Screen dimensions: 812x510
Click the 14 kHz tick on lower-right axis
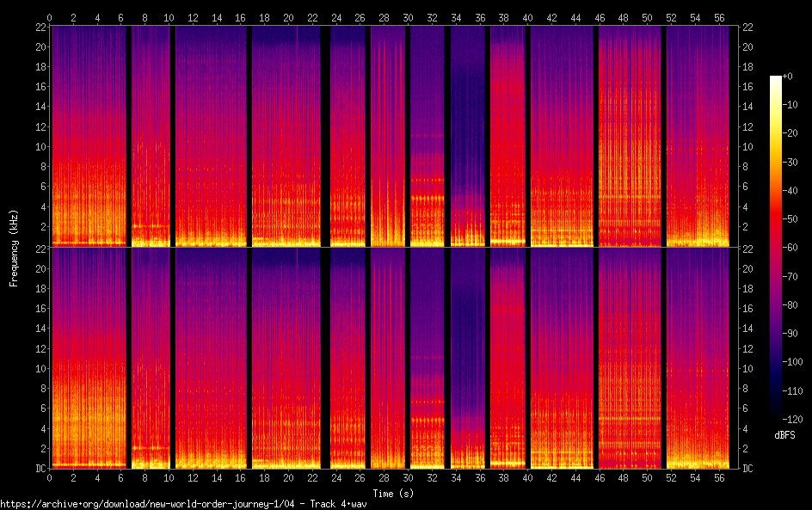tap(748, 329)
